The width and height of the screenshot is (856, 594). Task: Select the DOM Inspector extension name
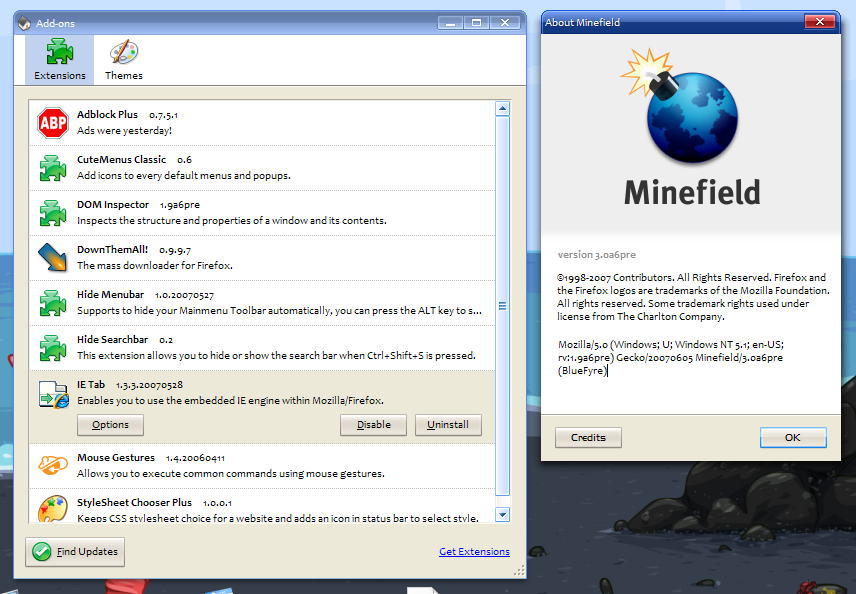tap(113, 204)
